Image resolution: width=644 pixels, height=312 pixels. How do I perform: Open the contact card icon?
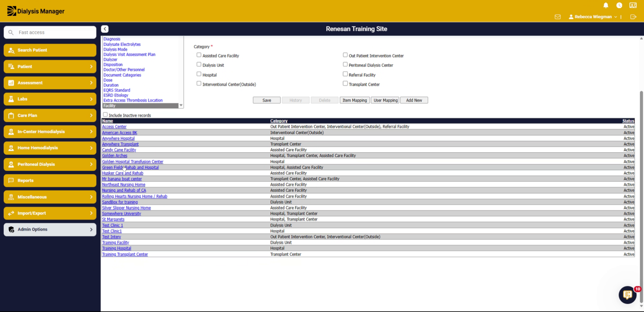633,5
